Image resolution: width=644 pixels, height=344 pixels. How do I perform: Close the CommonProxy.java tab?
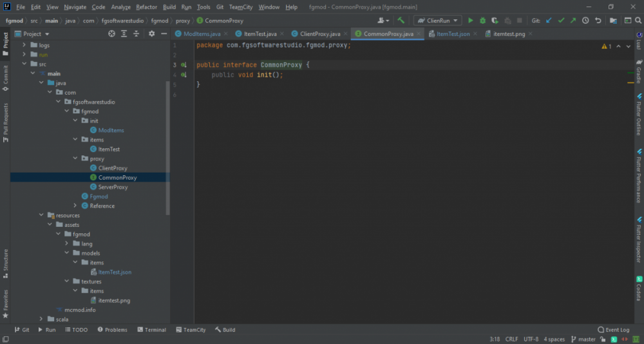419,33
